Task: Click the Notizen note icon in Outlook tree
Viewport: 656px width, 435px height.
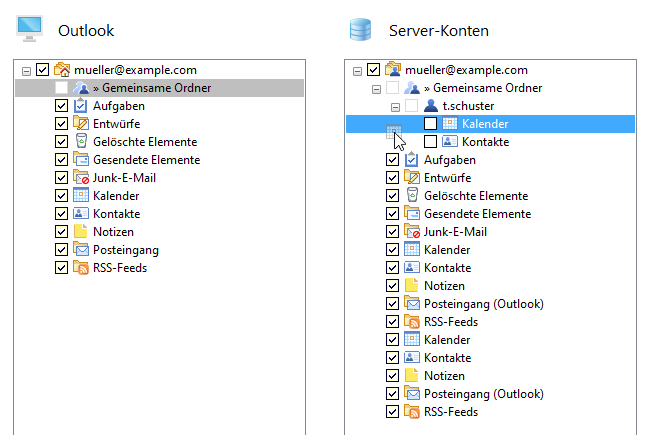Action: pos(80,231)
